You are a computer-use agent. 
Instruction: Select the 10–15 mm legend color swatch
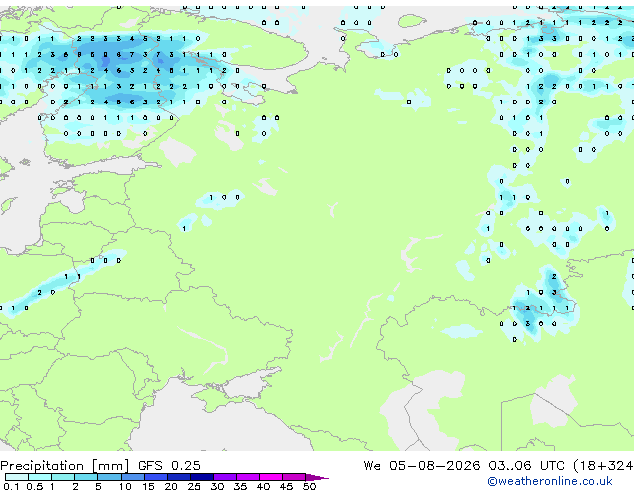(133, 477)
